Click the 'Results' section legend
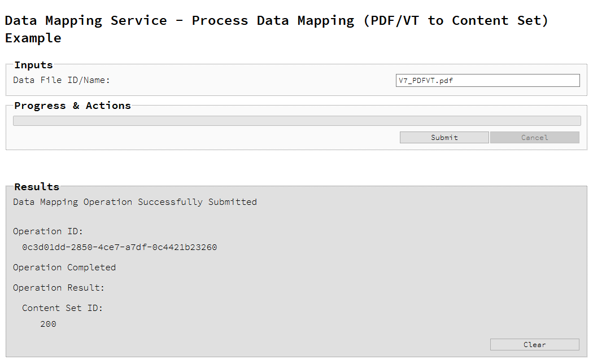 click(37, 187)
